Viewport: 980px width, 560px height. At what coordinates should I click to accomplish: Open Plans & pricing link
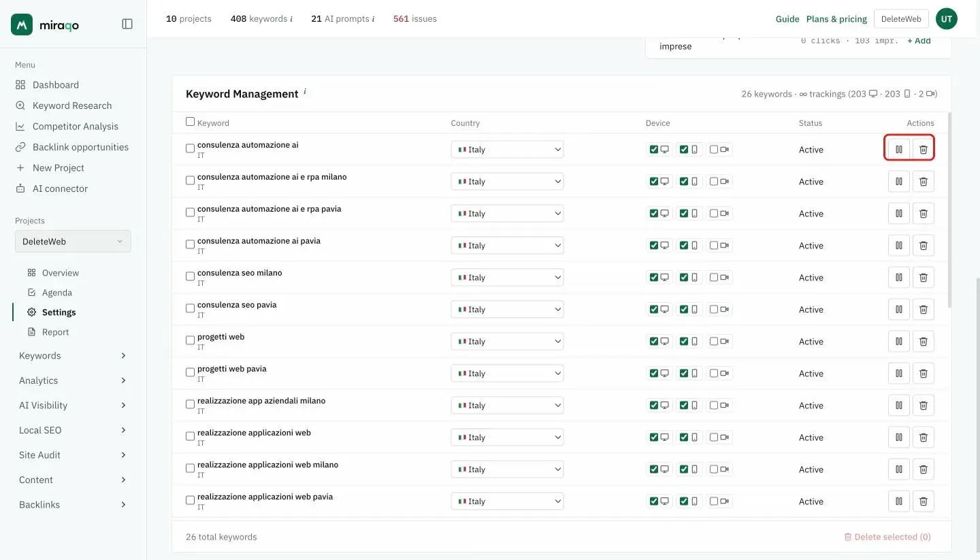tap(836, 19)
